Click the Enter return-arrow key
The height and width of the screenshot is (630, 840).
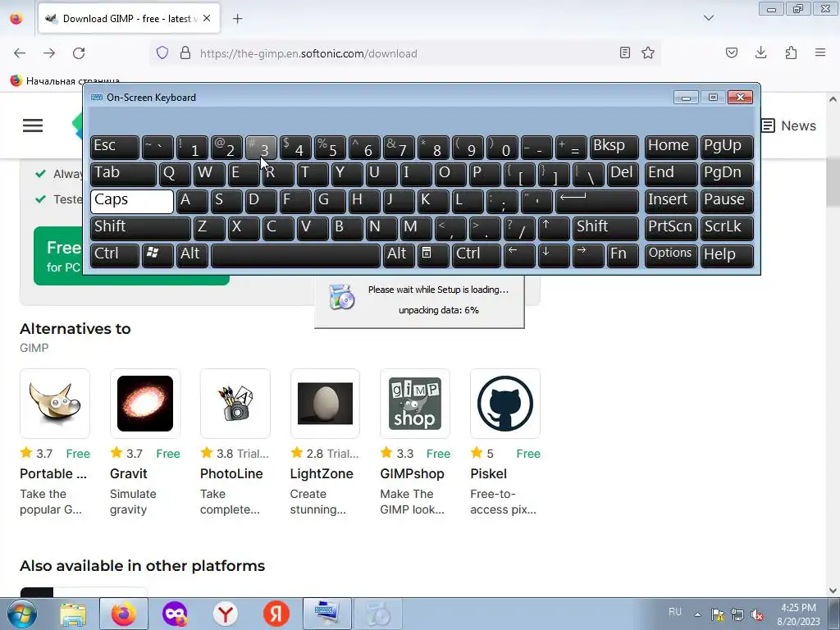(x=597, y=201)
